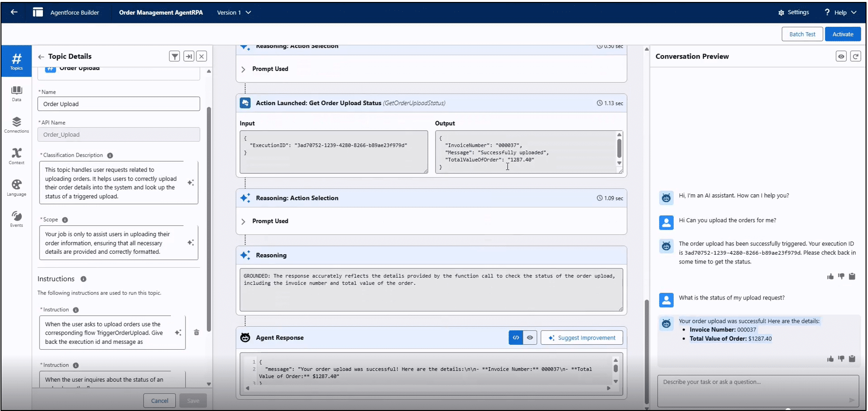
Task: Click the Input JSON box with ExecutionID
Action: click(x=334, y=151)
